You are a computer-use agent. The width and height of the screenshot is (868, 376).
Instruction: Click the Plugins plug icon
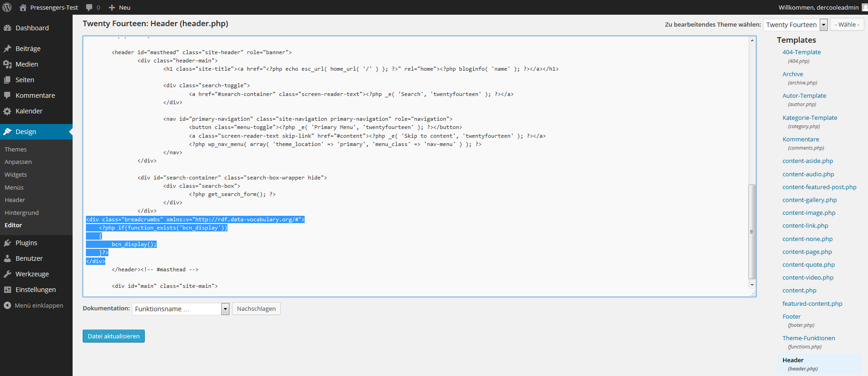tap(7, 243)
